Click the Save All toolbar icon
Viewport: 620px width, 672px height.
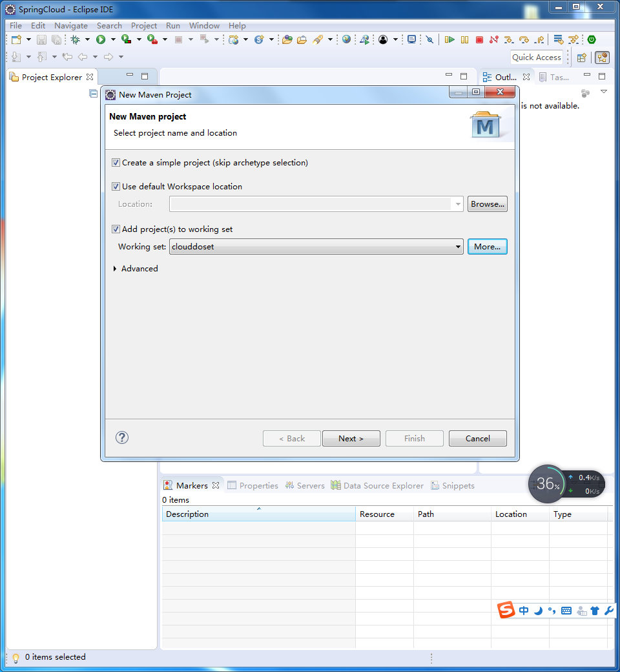click(x=56, y=40)
